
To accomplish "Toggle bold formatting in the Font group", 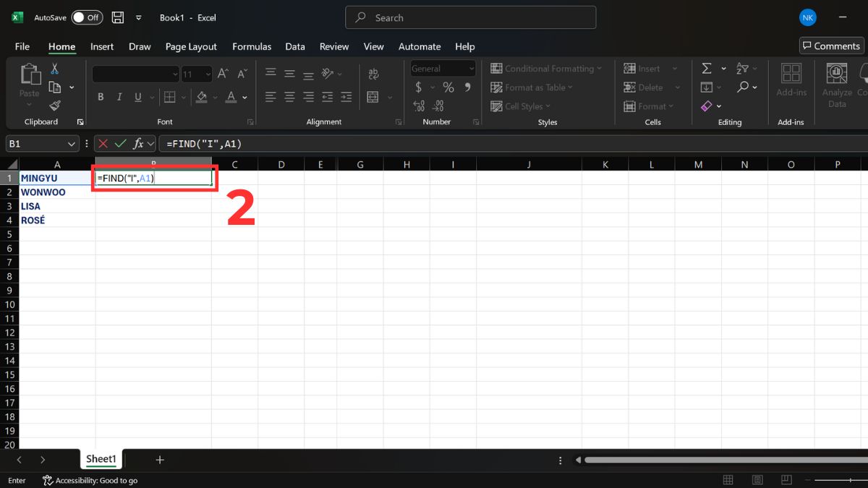I will [x=100, y=96].
